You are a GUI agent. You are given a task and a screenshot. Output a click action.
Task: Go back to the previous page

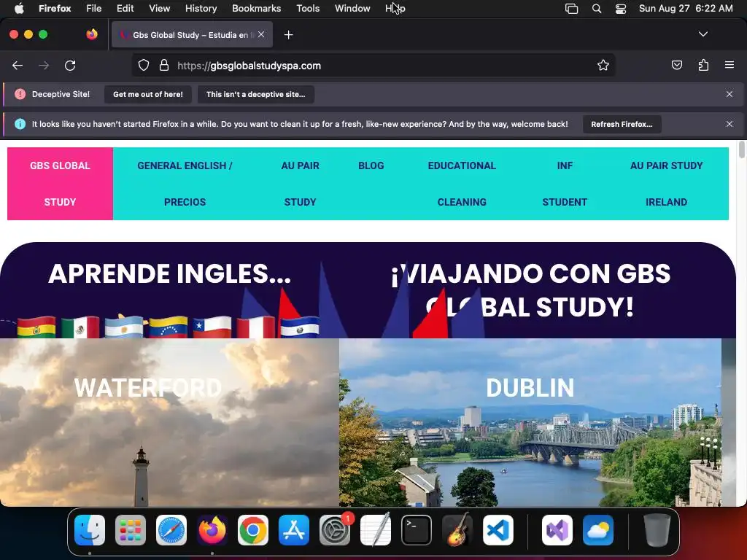18,66
